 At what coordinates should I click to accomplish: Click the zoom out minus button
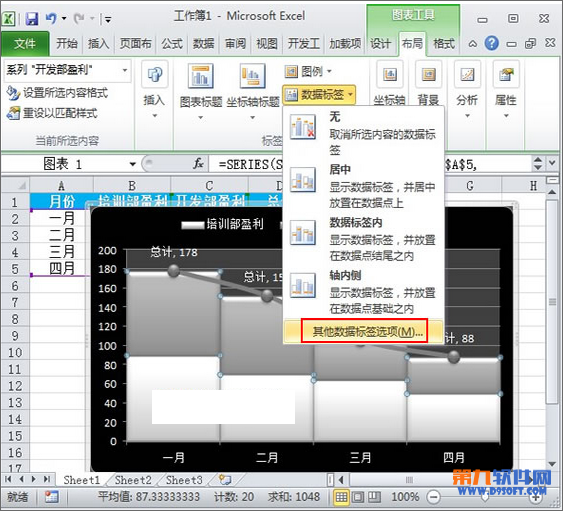[433, 497]
